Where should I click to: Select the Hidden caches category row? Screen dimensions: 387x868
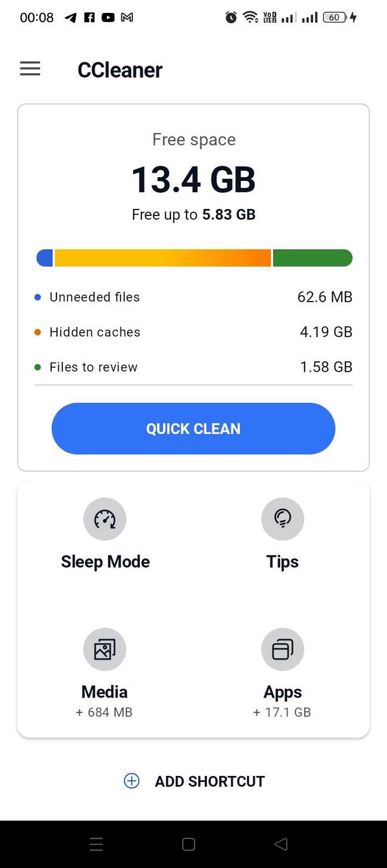click(193, 332)
